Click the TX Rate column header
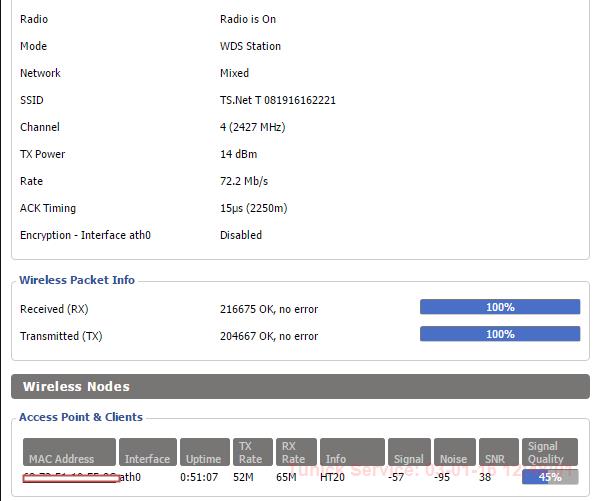Viewport: 597px width, 501px height. click(253, 452)
